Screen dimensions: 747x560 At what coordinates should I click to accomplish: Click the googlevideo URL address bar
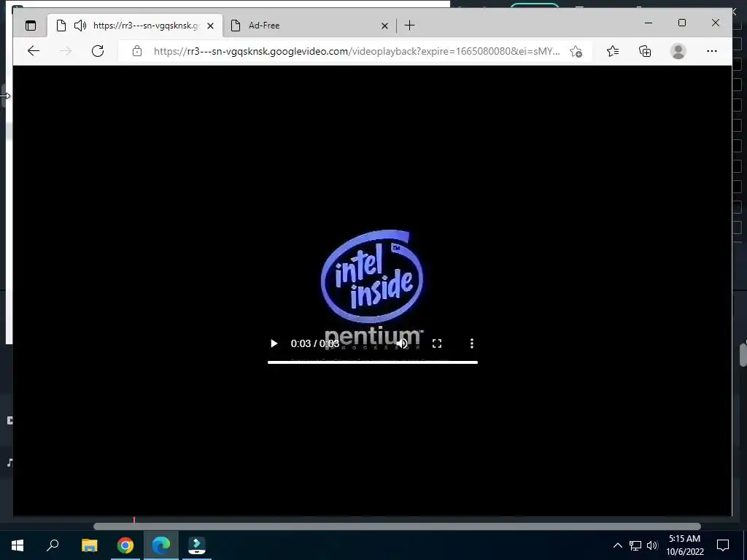356,51
